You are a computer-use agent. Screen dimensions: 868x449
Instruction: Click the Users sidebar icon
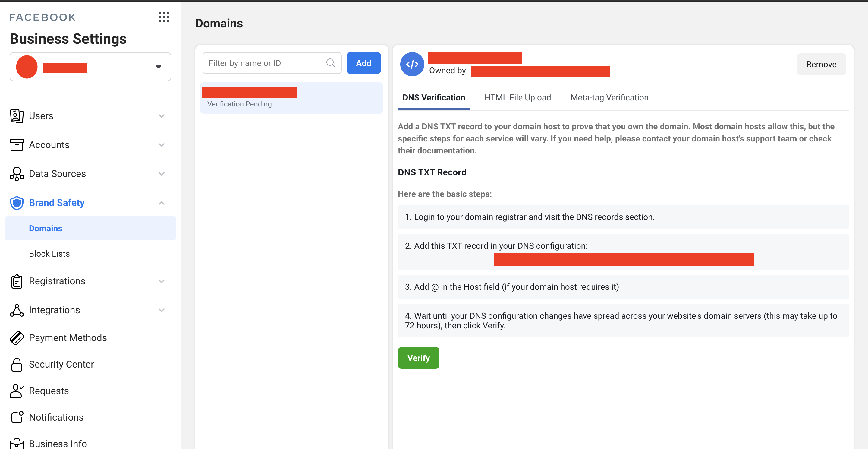[x=17, y=115]
